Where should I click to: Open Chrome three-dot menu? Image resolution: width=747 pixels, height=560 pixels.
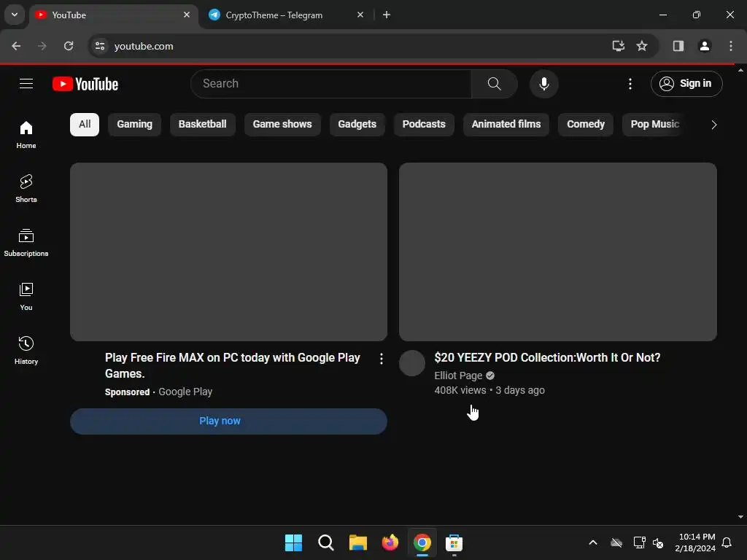(x=730, y=46)
